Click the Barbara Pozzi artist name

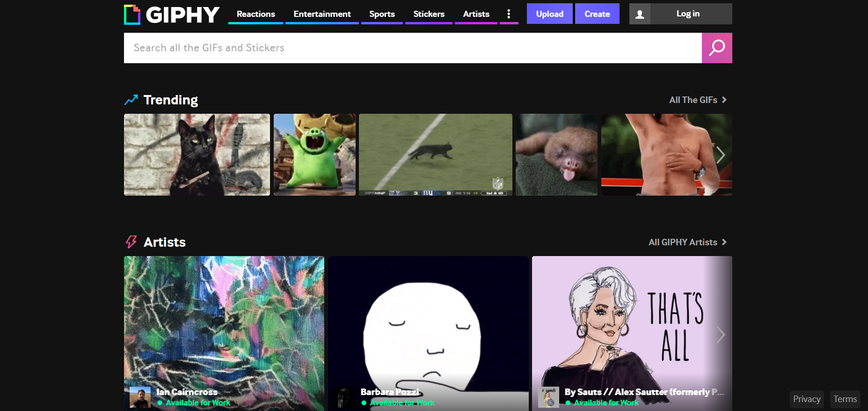tap(390, 392)
